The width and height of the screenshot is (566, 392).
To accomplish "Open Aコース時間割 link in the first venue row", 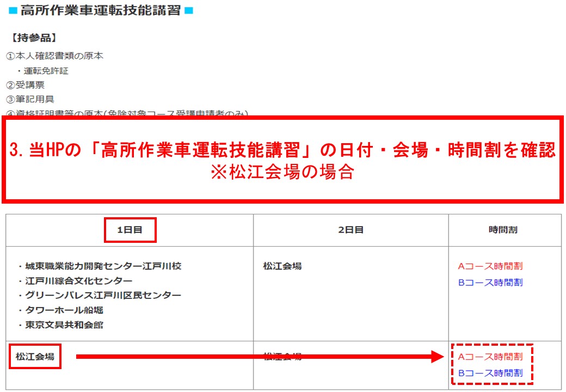I will tap(490, 266).
